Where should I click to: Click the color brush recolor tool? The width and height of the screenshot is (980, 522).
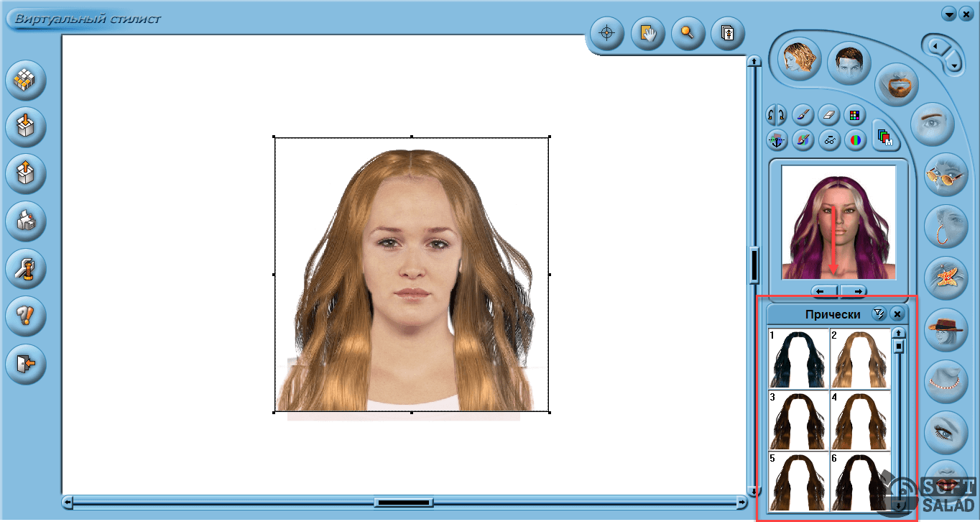(803, 139)
